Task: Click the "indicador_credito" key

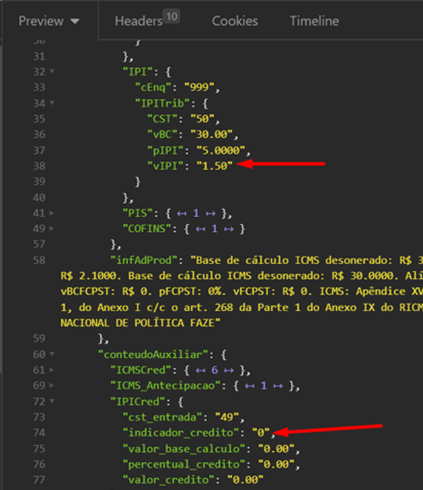Action: pyautogui.click(x=181, y=433)
